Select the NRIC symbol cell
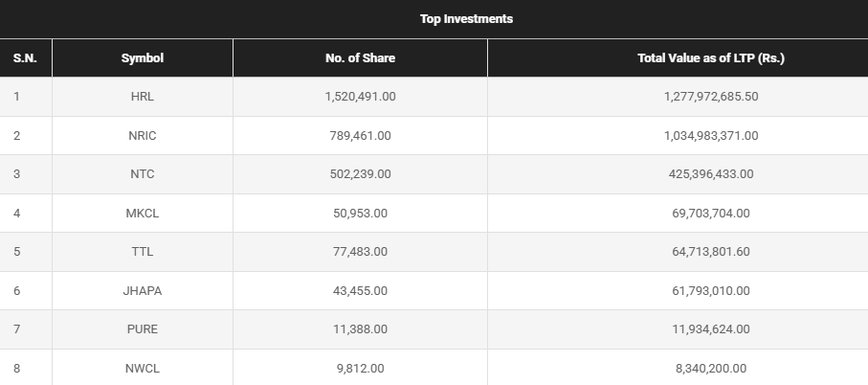The width and height of the screenshot is (868, 385). point(143,136)
